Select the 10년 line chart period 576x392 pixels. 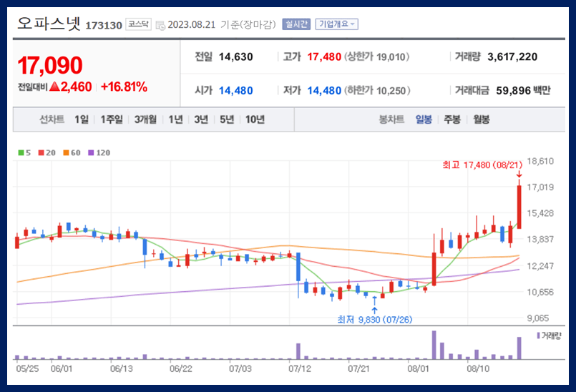pos(255,119)
